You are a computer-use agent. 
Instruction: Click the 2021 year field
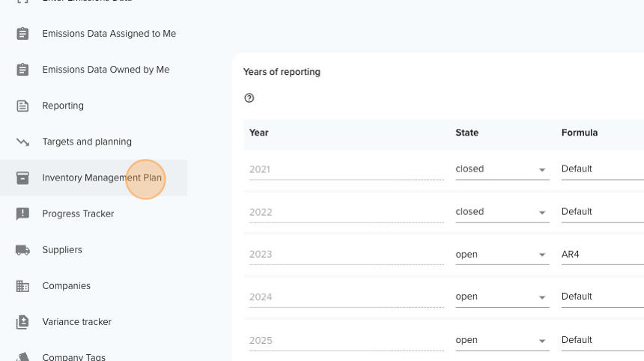[x=346, y=169]
